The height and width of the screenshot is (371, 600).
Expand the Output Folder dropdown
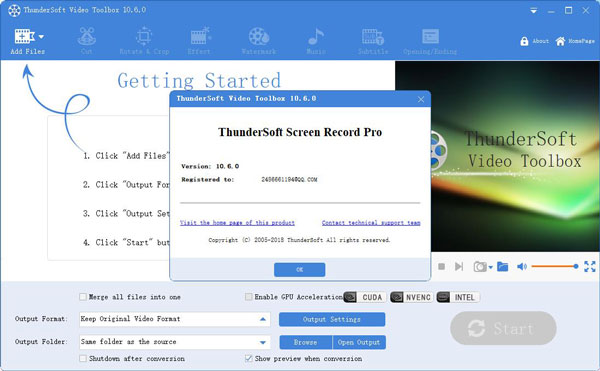(263, 342)
